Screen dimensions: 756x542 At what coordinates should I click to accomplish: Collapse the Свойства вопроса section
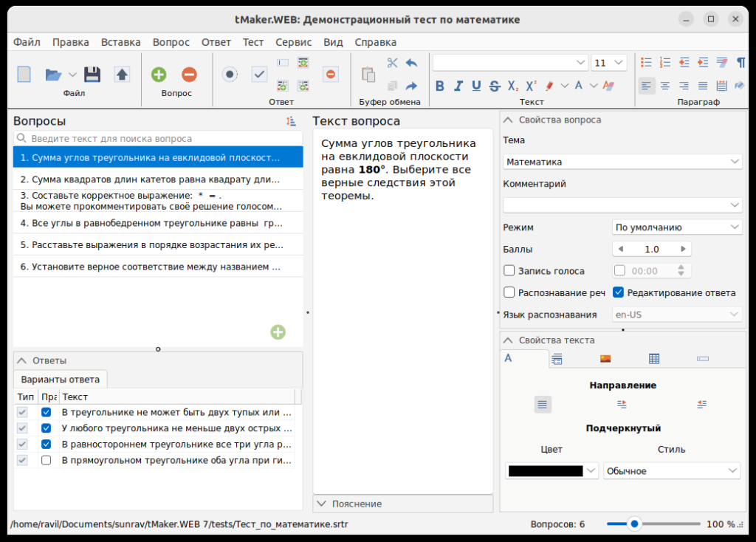(508, 120)
